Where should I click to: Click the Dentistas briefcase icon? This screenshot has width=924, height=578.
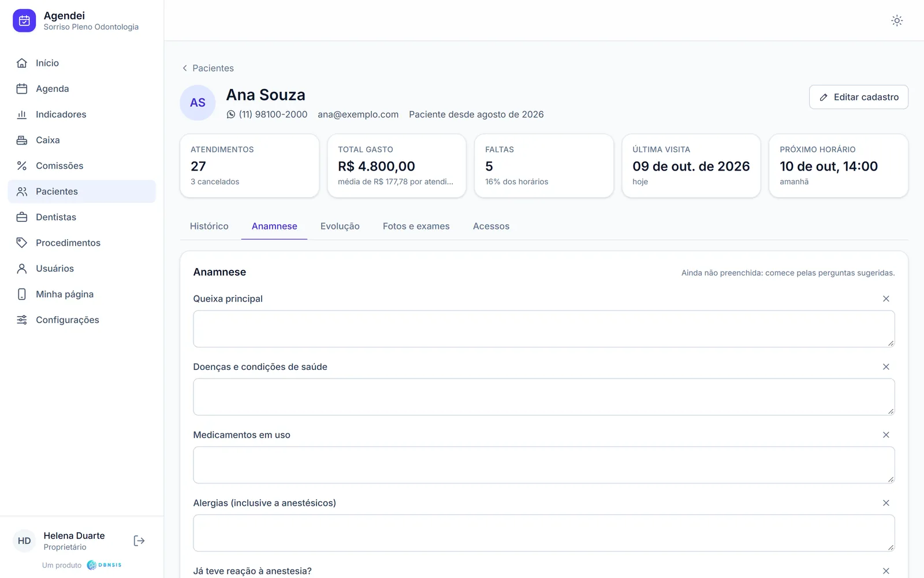coord(22,217)
